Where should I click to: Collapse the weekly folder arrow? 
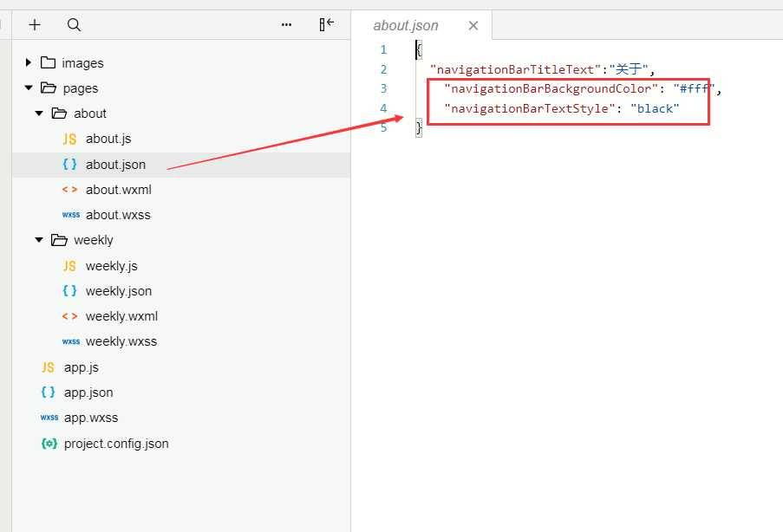click(39, 239)
